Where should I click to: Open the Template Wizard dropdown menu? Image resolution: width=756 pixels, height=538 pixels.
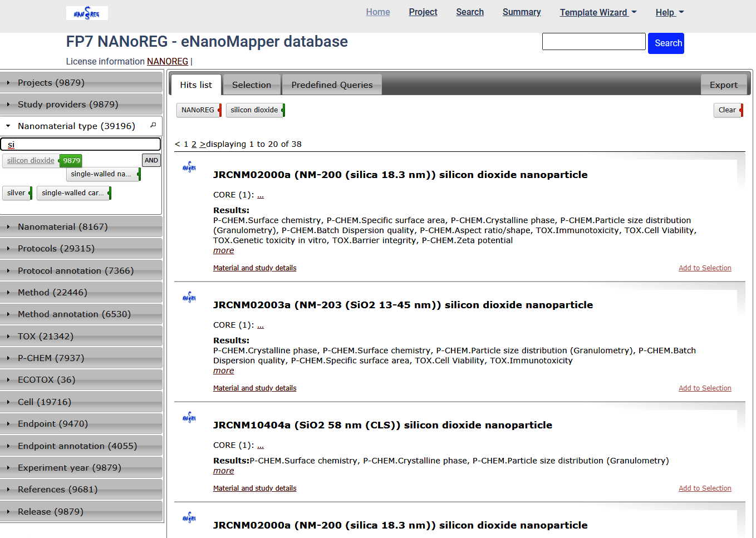[x=598, y=12]
